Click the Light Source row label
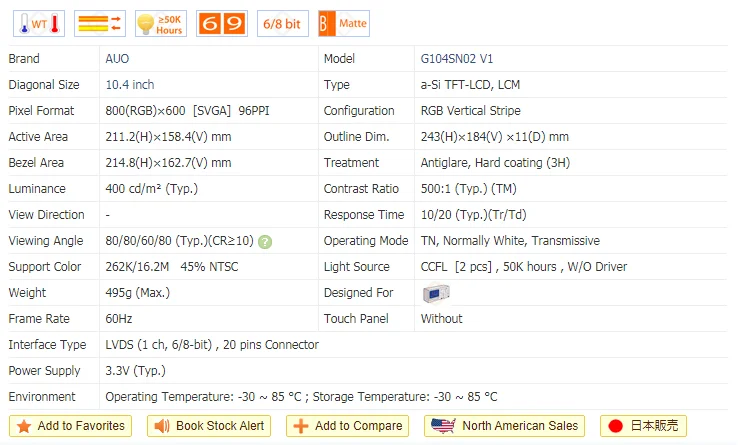The height and width of the screenshot is (445, 738). click(357, 267)
